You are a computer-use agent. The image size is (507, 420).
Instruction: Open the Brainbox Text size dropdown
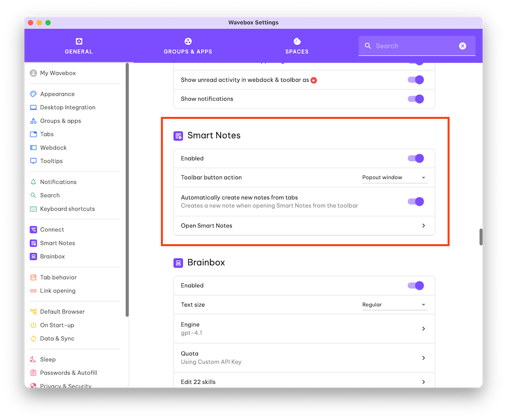395,305
